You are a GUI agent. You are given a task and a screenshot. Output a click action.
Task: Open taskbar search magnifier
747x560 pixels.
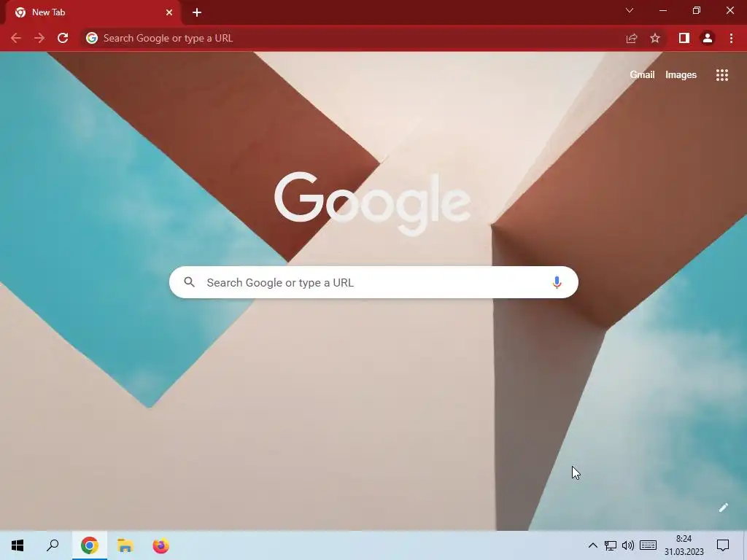pyautogui.click(x=53, y=545)
